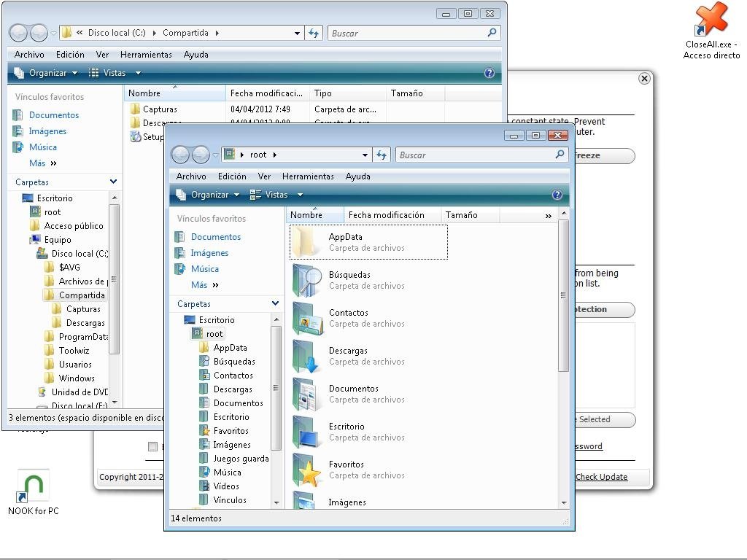
Task: Collapse the Carpetas panel in the Compartida window
Action: click(x=113, y=182)
